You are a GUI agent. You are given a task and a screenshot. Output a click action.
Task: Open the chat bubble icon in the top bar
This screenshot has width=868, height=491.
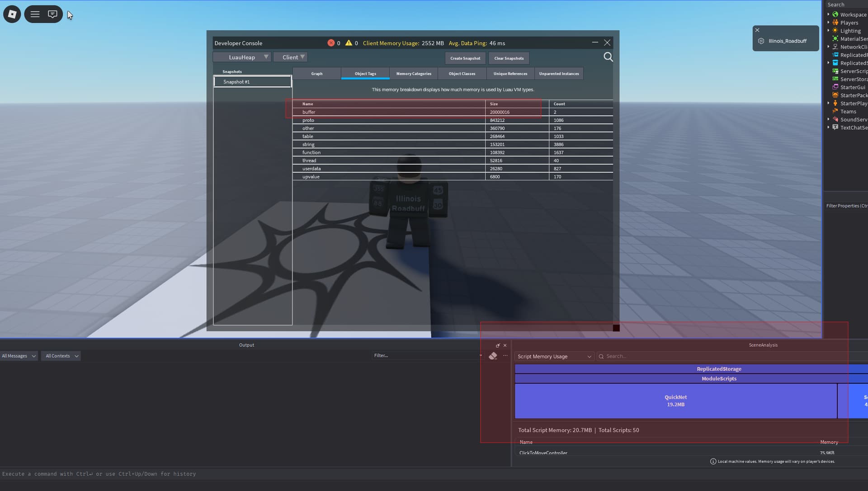(x=52, y=14)
